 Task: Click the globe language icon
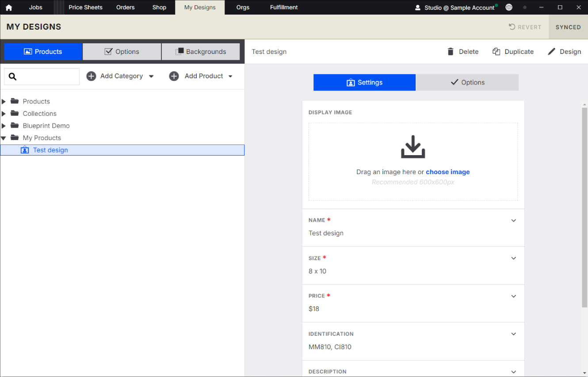coord(509,8)
